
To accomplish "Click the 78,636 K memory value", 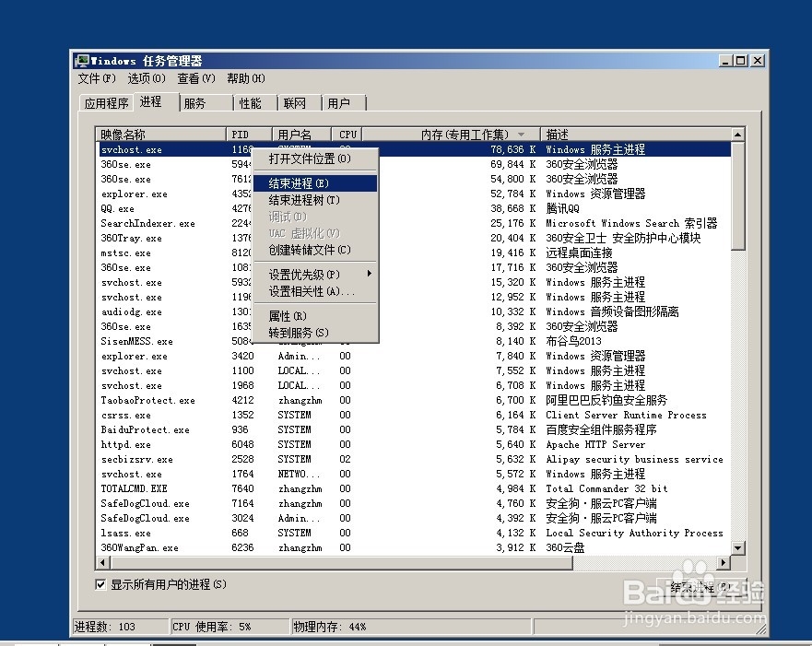I will click(512, 149).
